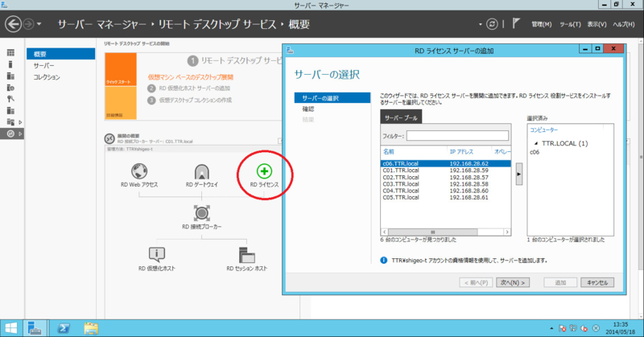Refresh Server Manager with the refresh icon
644x337 pixels.
[x=492, y=24]
